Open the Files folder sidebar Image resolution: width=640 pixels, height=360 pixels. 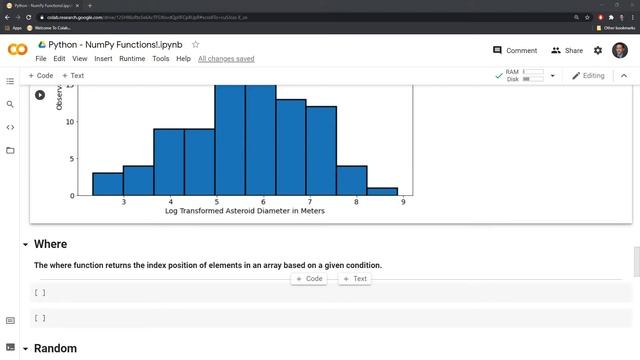point(10,151)
